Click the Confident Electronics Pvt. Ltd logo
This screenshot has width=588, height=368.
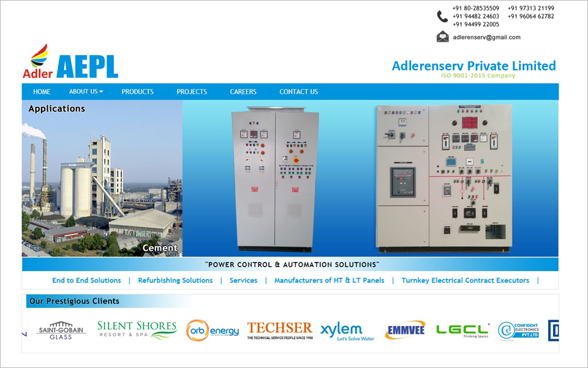(x=518, y=331)
